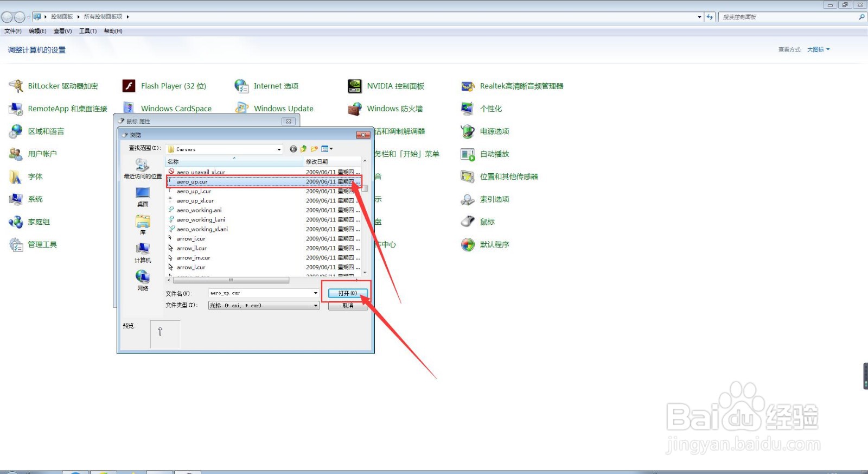Open Windows CardSpace item

(x=167, y=109)
